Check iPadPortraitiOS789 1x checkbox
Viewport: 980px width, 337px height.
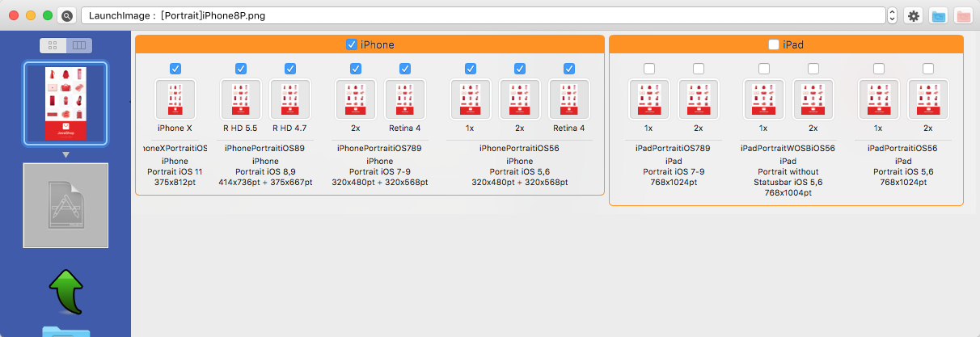click(x=648, y=69)
